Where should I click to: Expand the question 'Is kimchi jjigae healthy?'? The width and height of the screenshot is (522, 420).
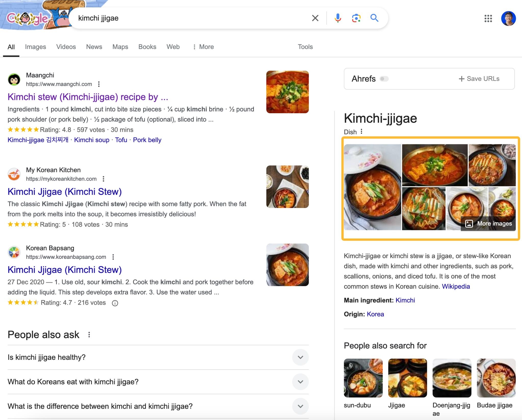300,357
